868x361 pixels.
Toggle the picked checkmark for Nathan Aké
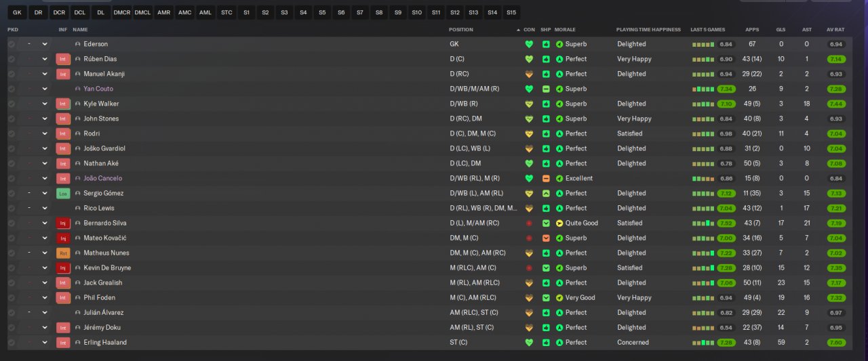coord(12,163)
